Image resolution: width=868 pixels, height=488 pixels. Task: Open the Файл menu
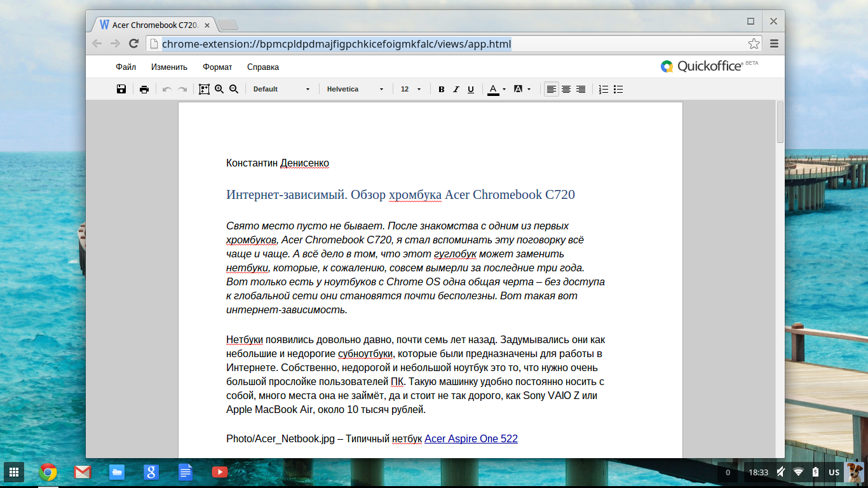[x=126, y=67]
